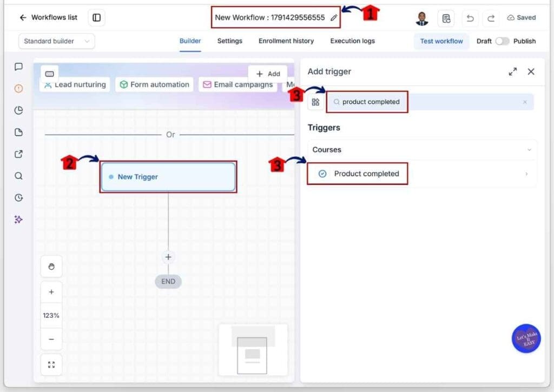Select Form automation template
Screen dimensions: 554x392
pyautogui.click(x=154, y=85)
